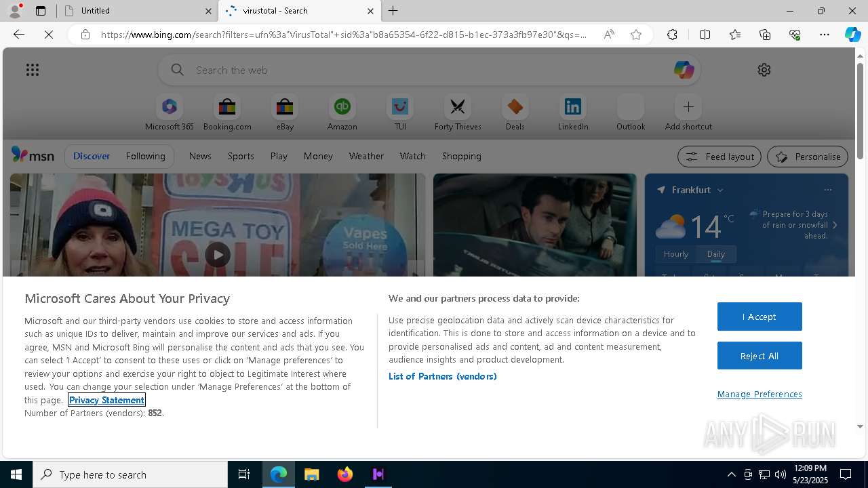Open Firefox from the taskbar

pyautogui.click(x=345, y=474)
